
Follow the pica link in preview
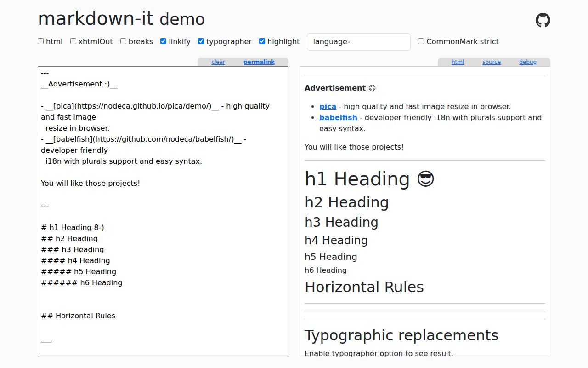[x=328, y=106]
